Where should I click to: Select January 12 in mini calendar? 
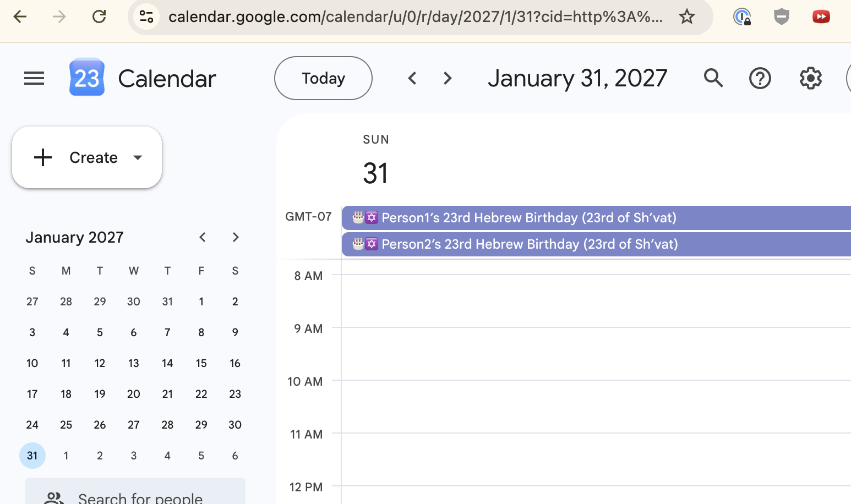100,363
